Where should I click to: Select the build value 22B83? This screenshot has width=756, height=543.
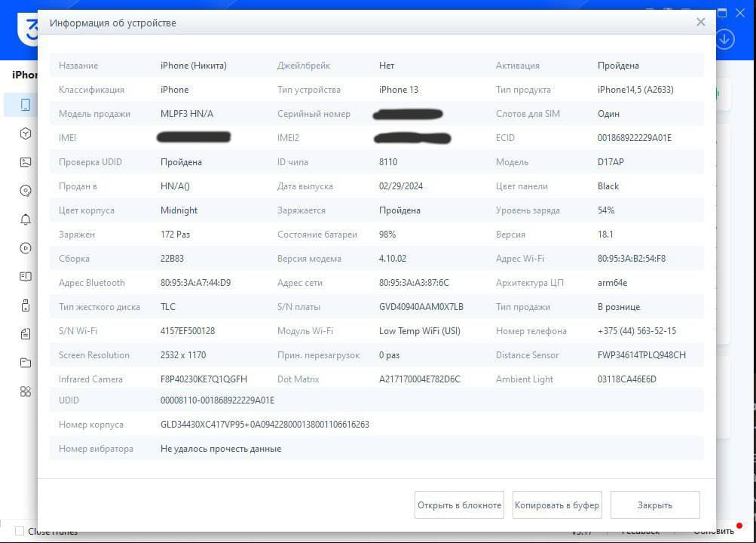[x=172, y=259]
